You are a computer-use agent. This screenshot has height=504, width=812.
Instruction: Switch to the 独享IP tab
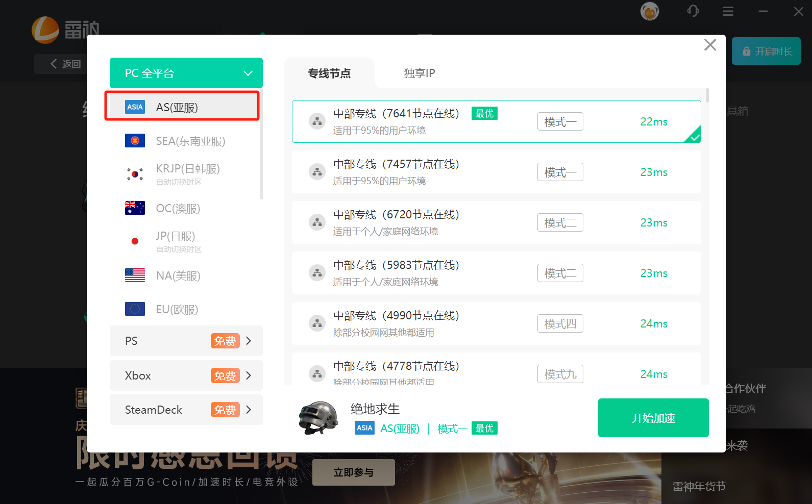point(420,73)
